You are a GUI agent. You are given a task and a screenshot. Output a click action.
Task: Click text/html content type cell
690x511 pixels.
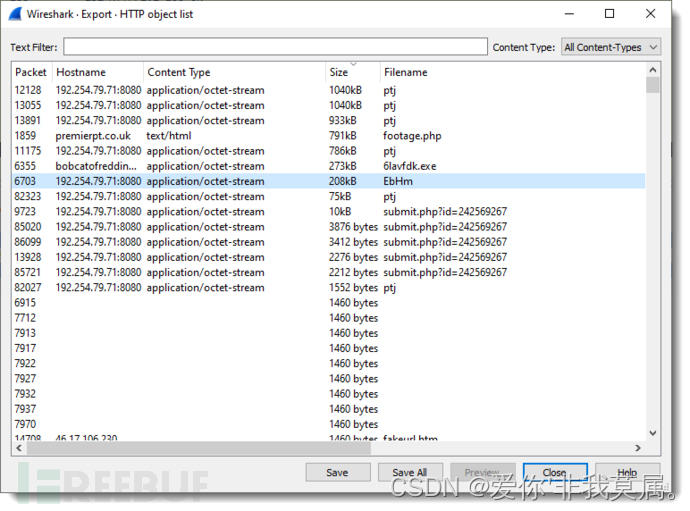tap(169, 136)
